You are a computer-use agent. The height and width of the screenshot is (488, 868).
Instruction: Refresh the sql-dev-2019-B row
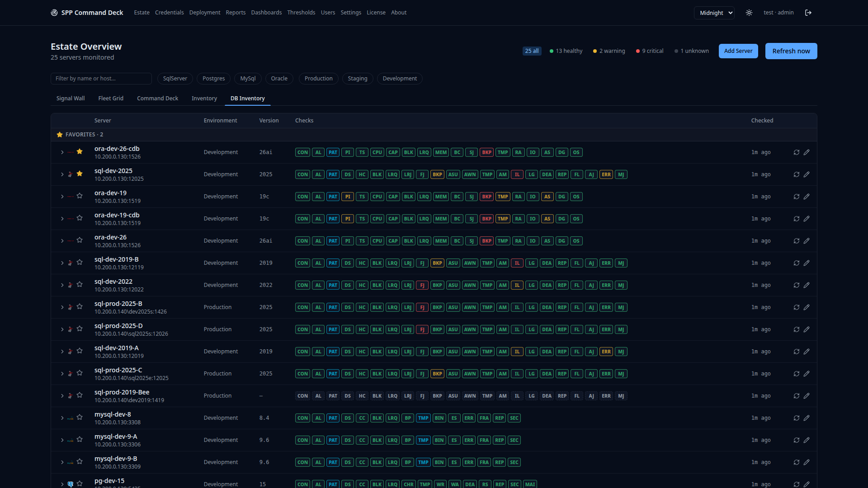click(797, 263)
